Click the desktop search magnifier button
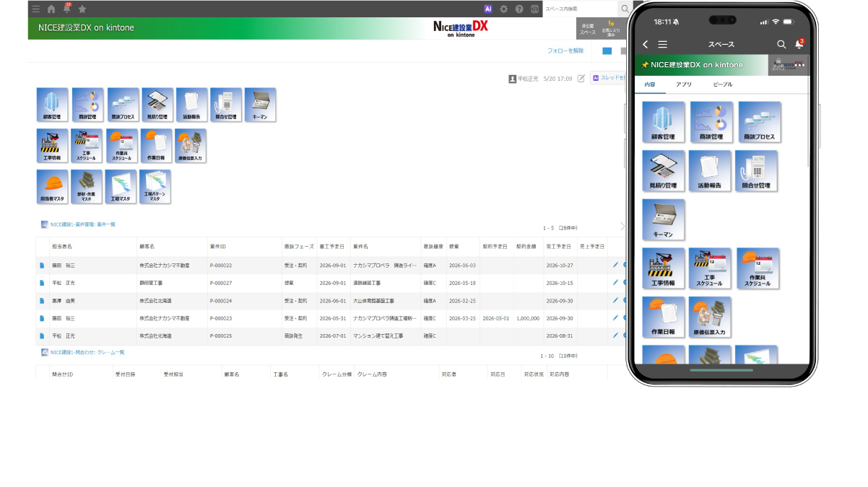This screenshot has height=487, width=868. (625, 9)
